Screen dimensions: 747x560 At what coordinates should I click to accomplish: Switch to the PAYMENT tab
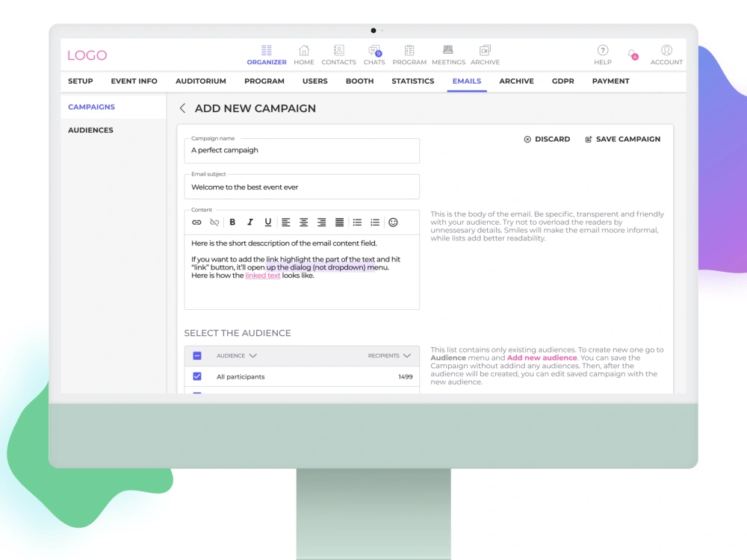(611, 81)
